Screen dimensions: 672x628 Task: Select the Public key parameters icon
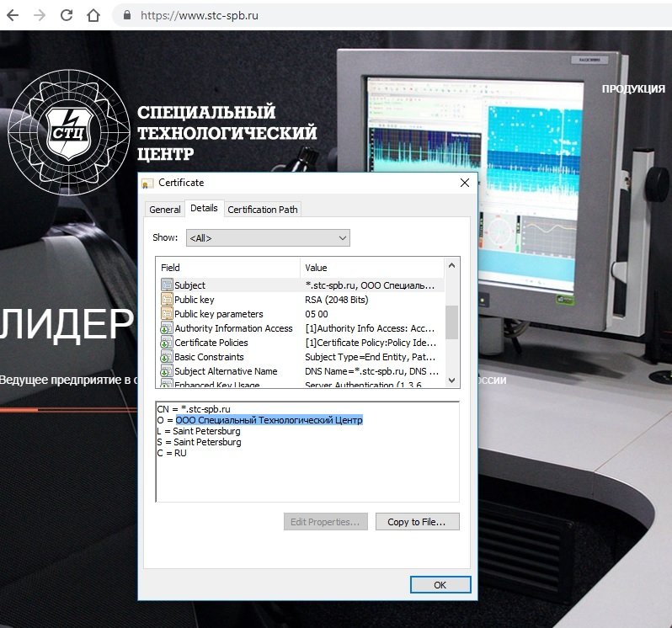tap(167, 313)
